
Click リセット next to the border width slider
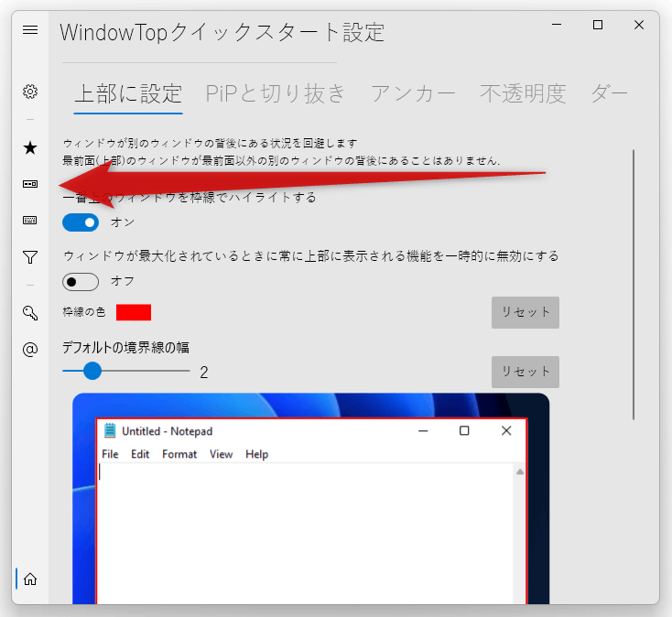pyautogui.click(x=526, y=372)
